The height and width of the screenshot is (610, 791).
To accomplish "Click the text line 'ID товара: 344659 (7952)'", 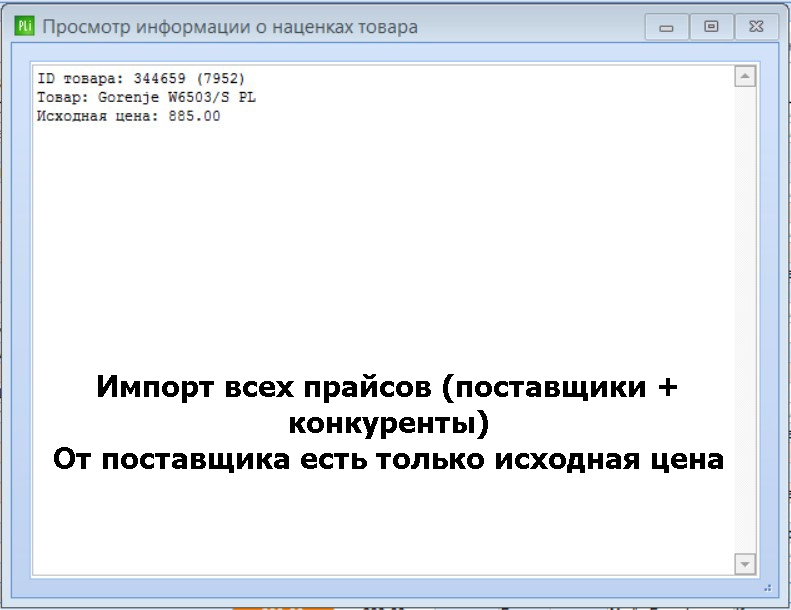I will pos(141,78).
